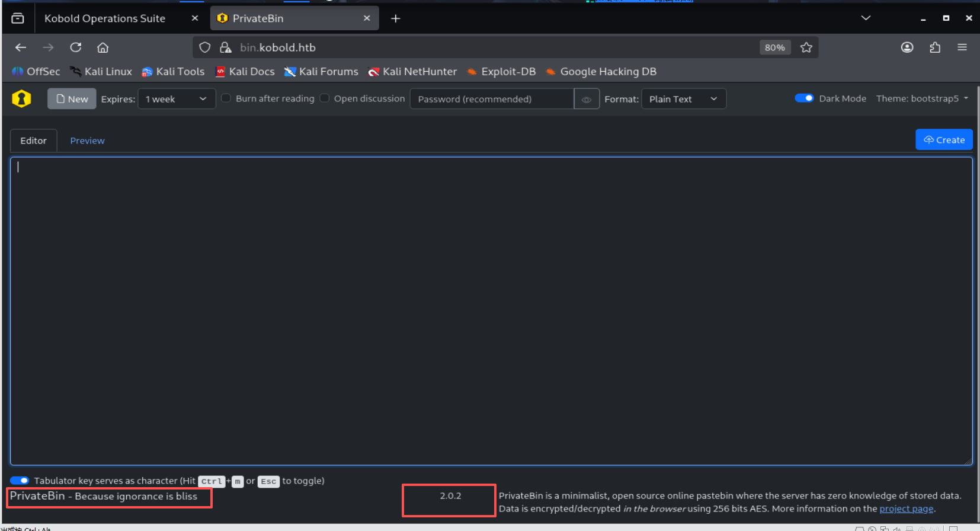Open the Kali Forums bookmark
Viewport: 980px width, 531px height.
pos(321,72)
